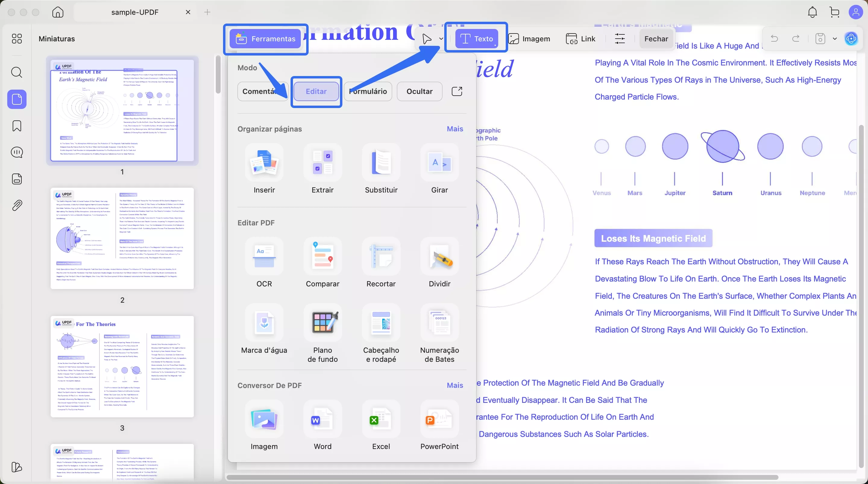Click the Fechar button
The height and width of the screenshot is (484, 868).
click(656, 39)
